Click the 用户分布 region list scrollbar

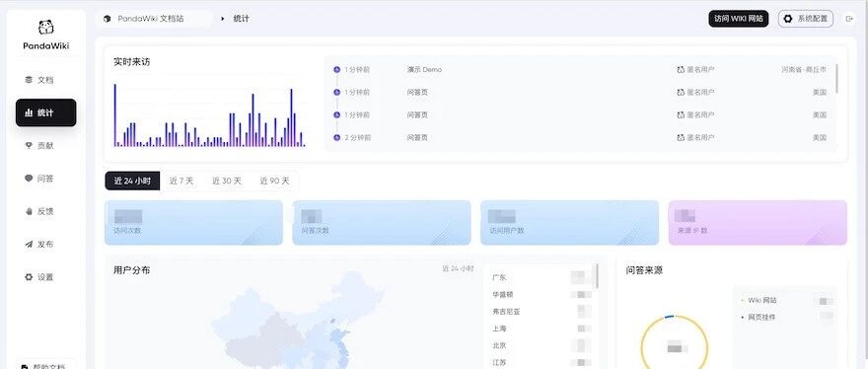(597, 276)
